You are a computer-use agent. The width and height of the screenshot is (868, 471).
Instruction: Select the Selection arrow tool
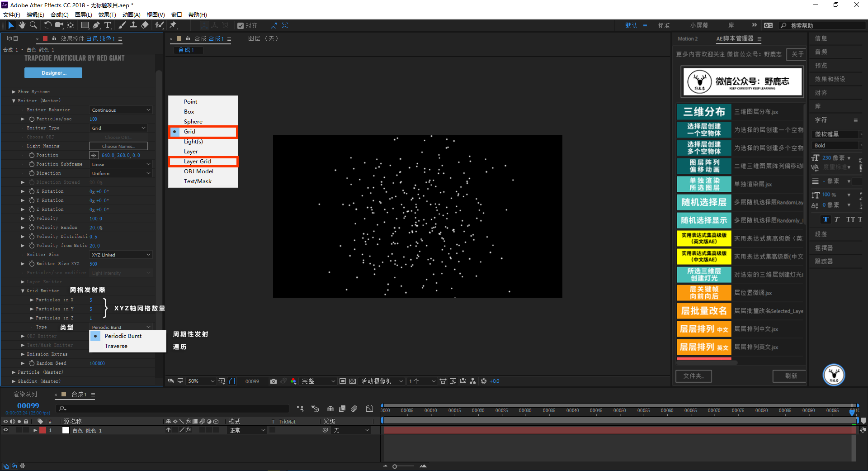click(x=11, y=25)
